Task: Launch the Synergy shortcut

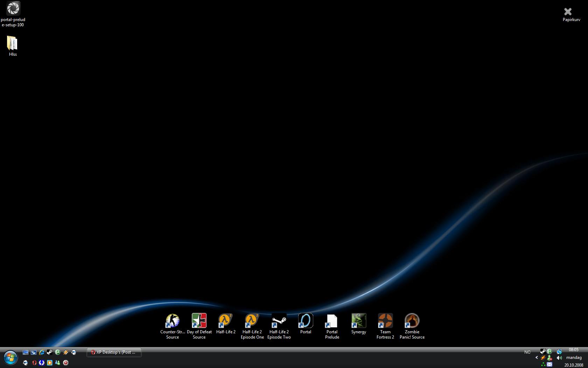Action: pos(359,324)
